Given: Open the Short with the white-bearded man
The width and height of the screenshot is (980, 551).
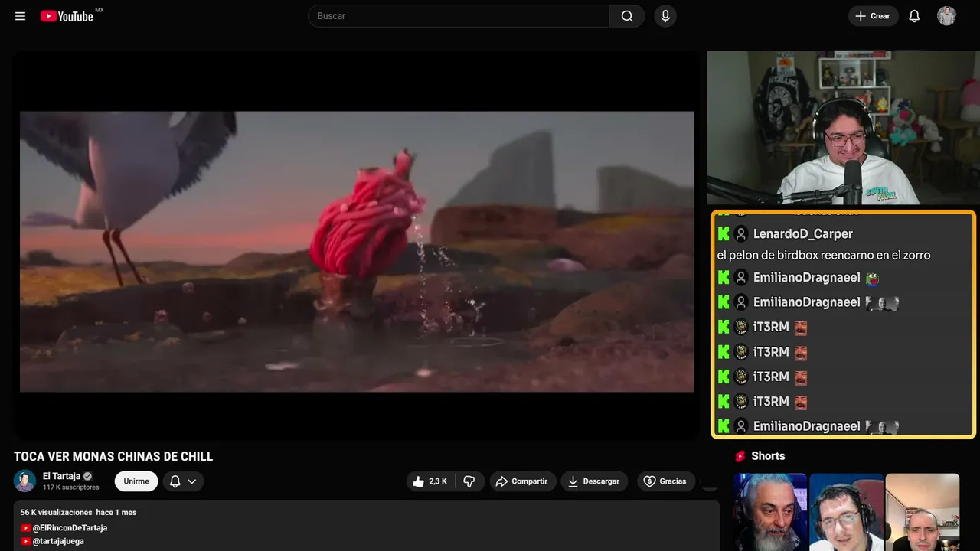Looking at the screenshot, I should (770, 512).
